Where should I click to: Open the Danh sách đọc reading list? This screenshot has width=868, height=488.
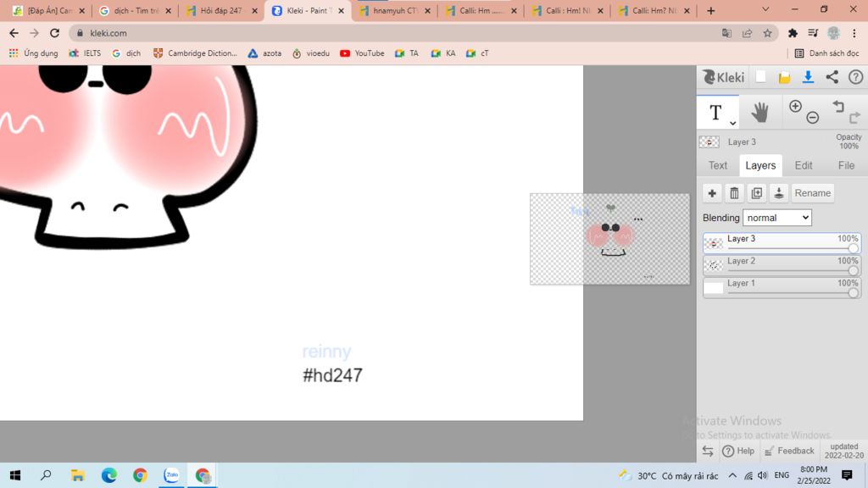(x=826, y=53)
